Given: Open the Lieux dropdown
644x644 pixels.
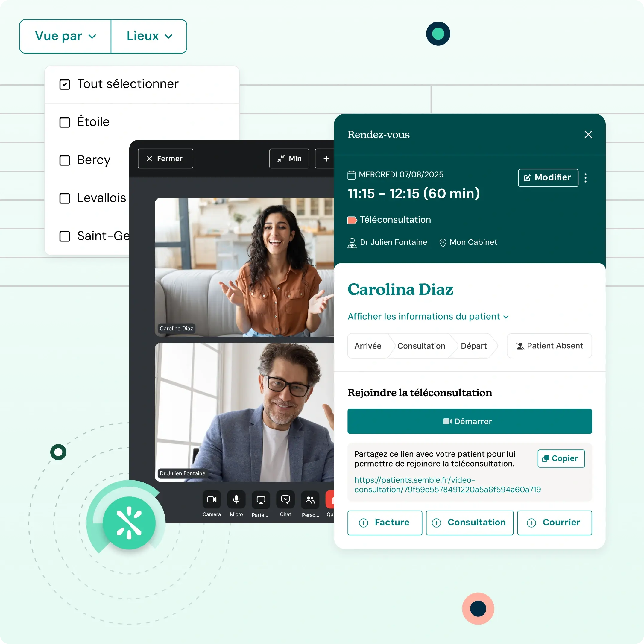Looking at the screenshot, I should tap(149, 36).
